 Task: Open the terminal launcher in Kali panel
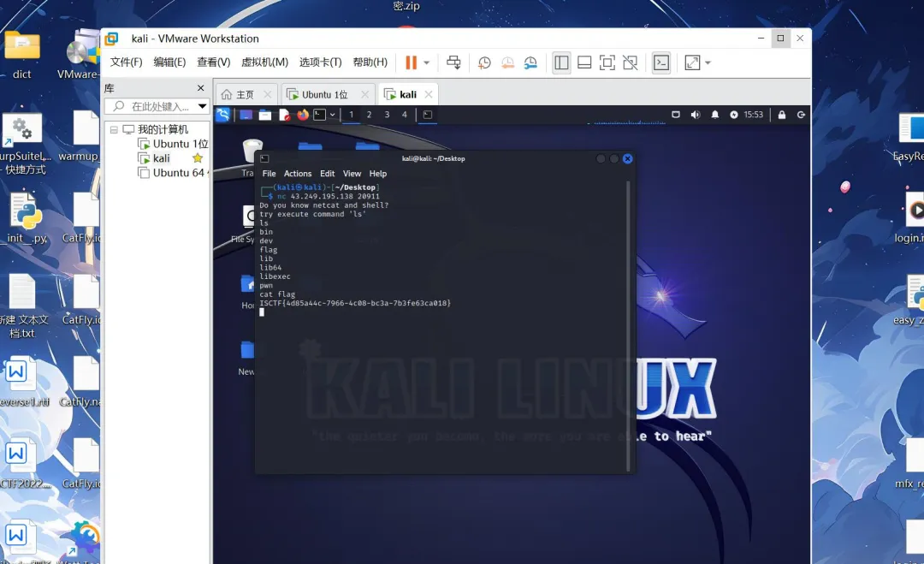click(x=319, y=115)
